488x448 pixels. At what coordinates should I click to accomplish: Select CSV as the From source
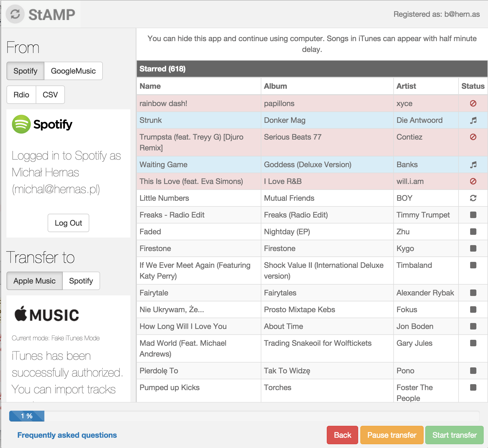(50, 95)
